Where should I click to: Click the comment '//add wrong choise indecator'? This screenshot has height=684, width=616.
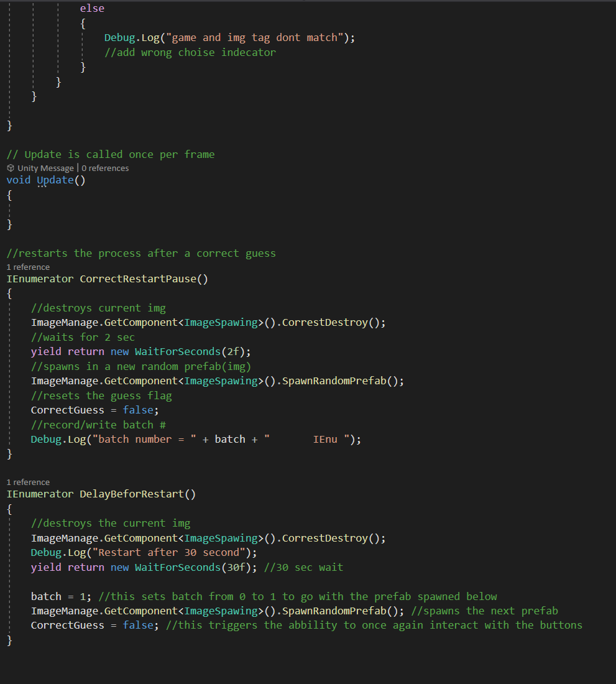pos(190,52)
